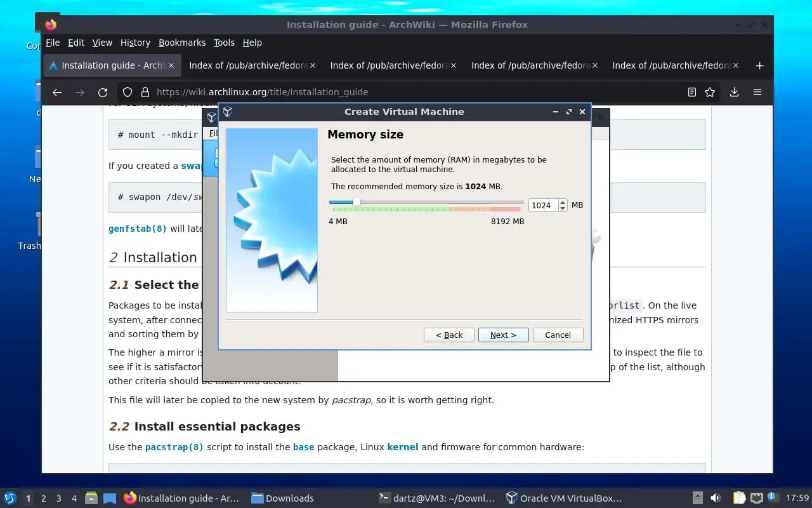The image size is (812, 508).
Task: Switch to workspace 4 in the pager
Action: [74, 498]
